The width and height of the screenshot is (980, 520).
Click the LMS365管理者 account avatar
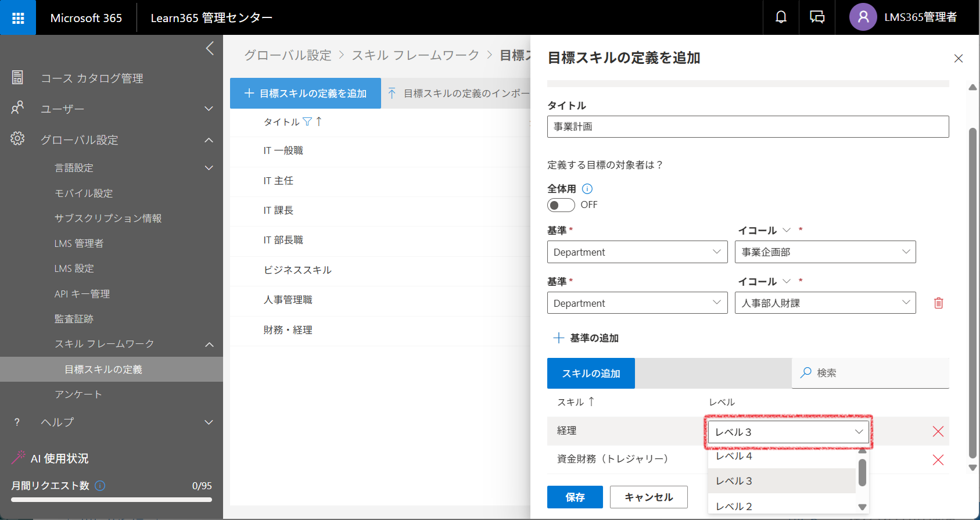tap(863, 17)
